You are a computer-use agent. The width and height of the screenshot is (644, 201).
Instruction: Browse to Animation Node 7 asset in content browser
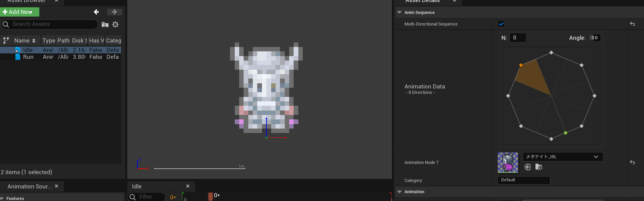click(539, 167)
